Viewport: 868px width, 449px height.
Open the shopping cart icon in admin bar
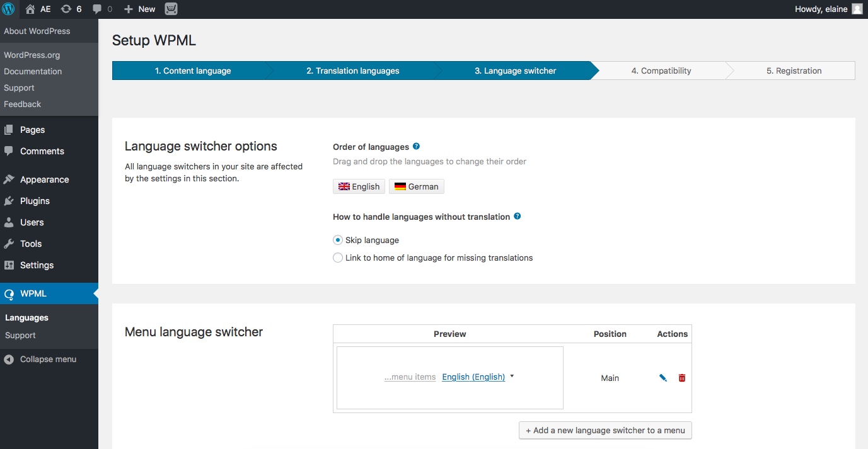[171, 9]
